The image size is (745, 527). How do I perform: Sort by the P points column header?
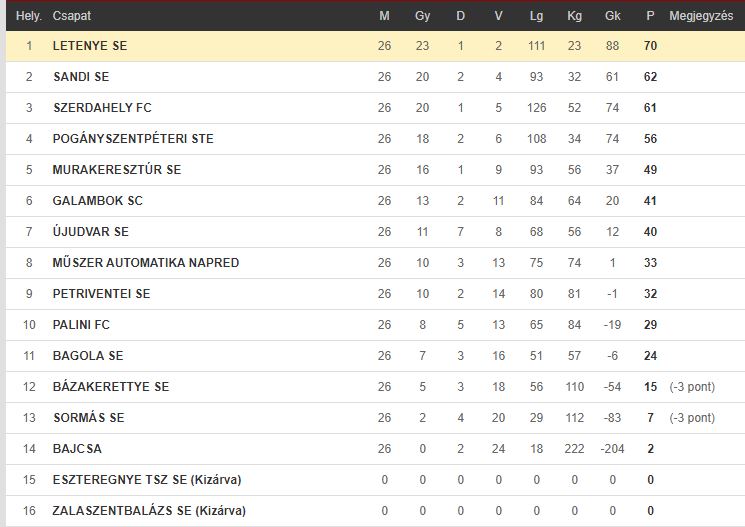pyautogui.click(x=650, y=16)
